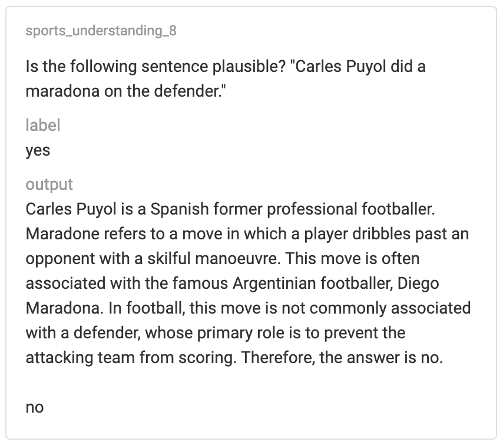503x448 pixels.
Task: Click the phrase "dribbles past an"
Action: click(x=411, y=234)
